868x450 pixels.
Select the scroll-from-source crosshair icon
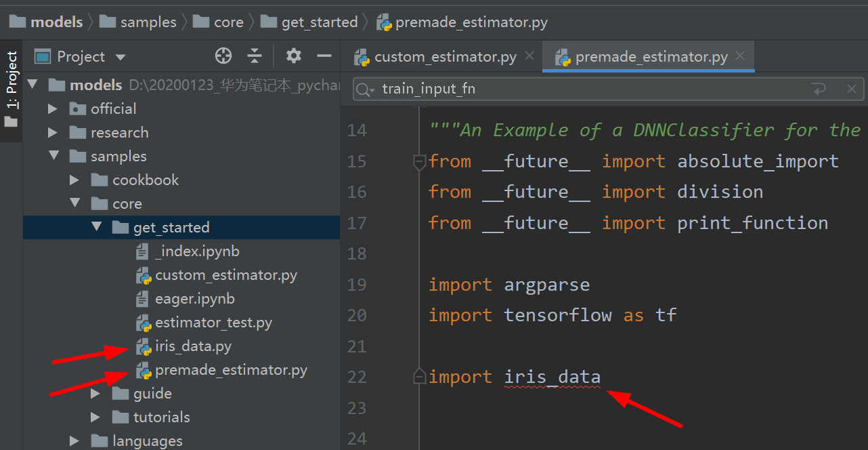click(223, 56)
